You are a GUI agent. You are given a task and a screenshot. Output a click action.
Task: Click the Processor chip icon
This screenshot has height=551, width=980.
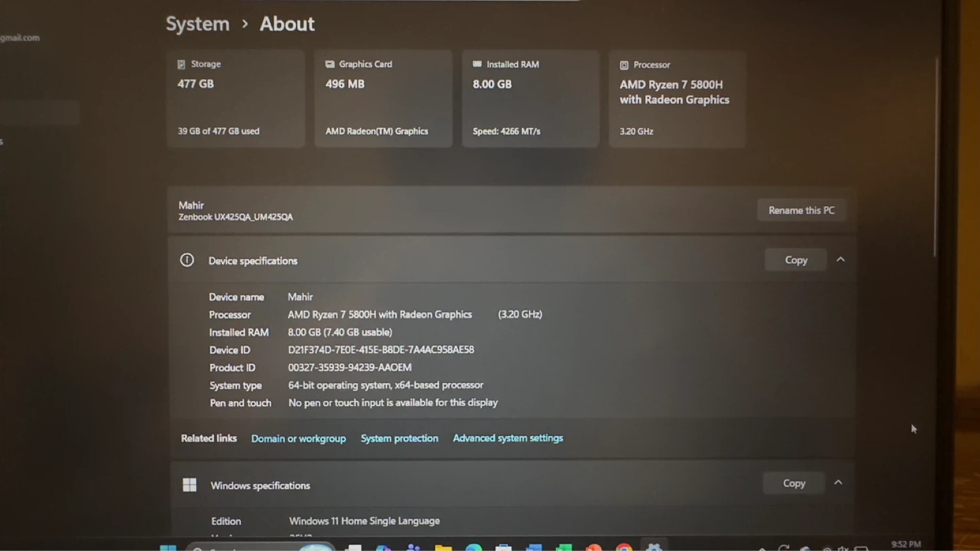click(624, 65)
